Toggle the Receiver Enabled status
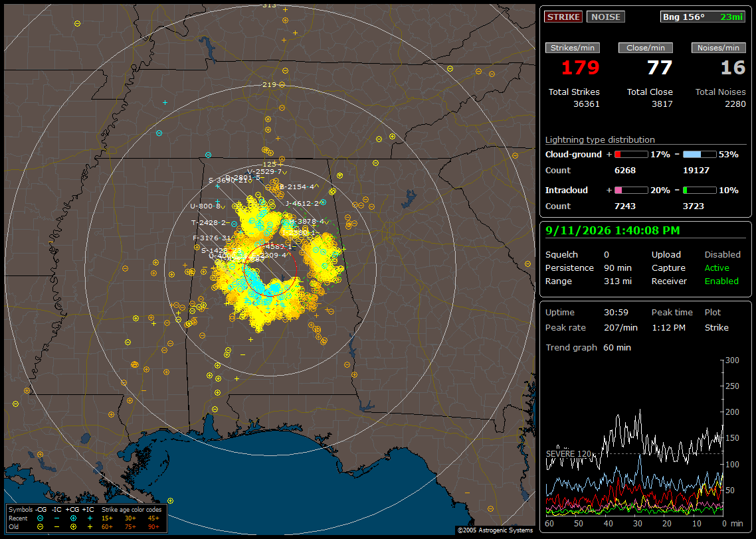This screenshot has width=756, height=539. tap(721, 281)
